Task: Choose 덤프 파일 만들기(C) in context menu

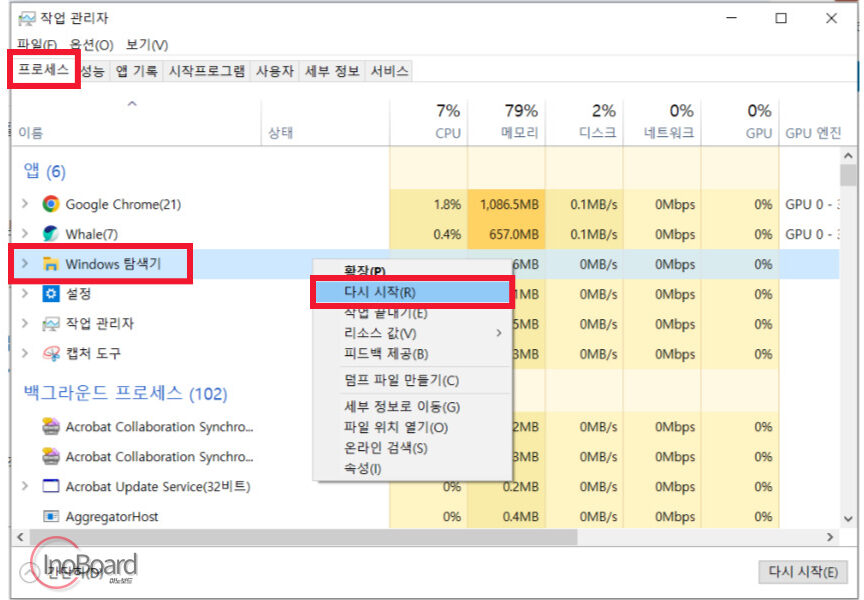Action: pos(413,380)
